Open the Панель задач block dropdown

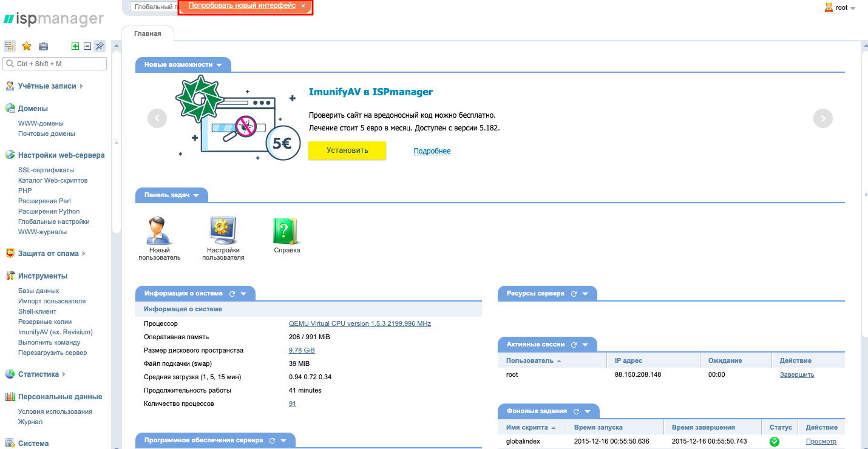[x=196, y=195]
